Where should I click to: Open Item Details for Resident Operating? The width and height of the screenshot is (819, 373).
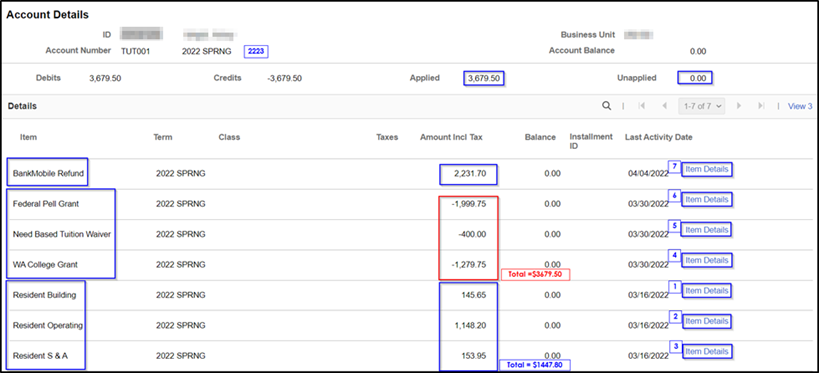pyautogui.click(x=707, y=321)
